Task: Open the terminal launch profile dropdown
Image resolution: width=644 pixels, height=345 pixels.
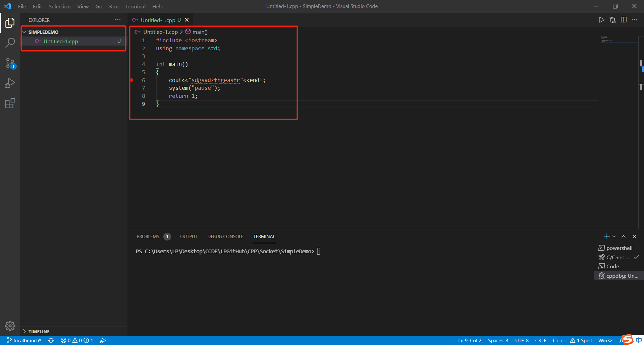Action: pos(614,236)
